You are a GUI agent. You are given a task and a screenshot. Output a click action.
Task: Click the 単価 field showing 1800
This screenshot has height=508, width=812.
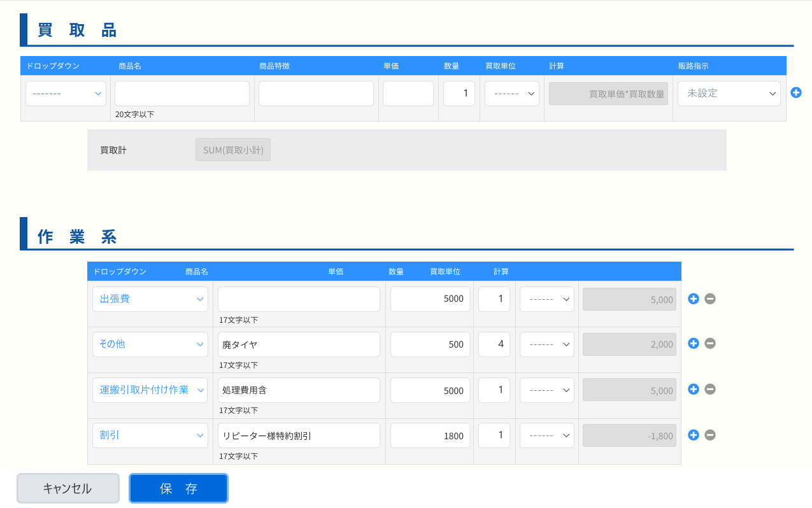pos(430,436)
